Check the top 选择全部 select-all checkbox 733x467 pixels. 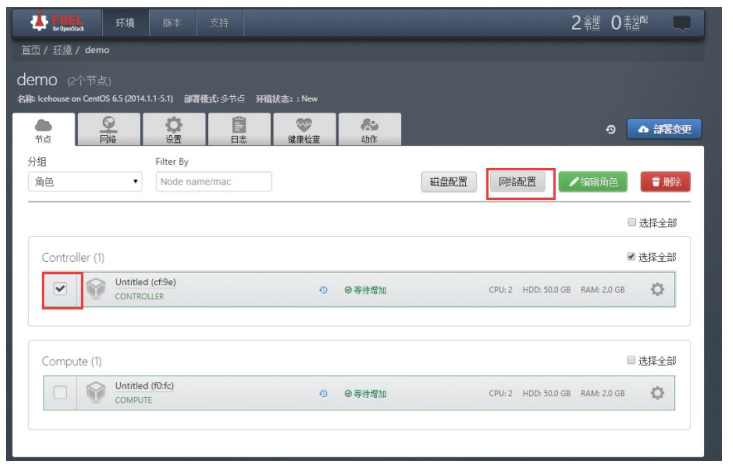click(x=632, y=222)
